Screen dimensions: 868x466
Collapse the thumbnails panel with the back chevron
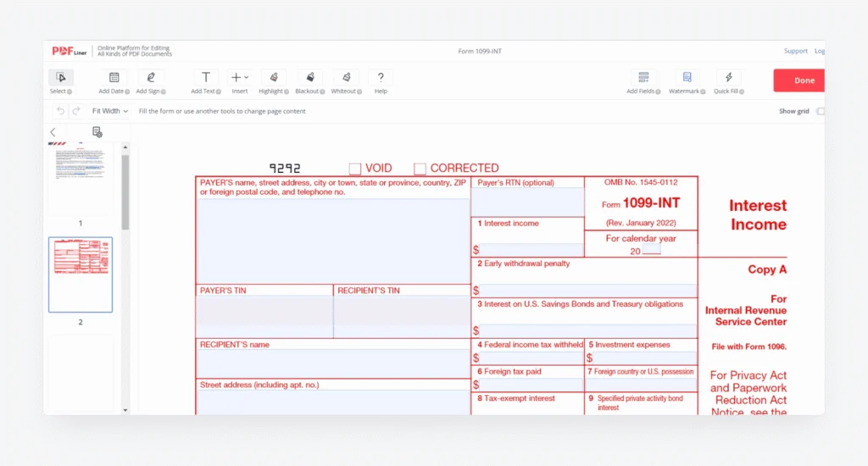tap(53, 131)
